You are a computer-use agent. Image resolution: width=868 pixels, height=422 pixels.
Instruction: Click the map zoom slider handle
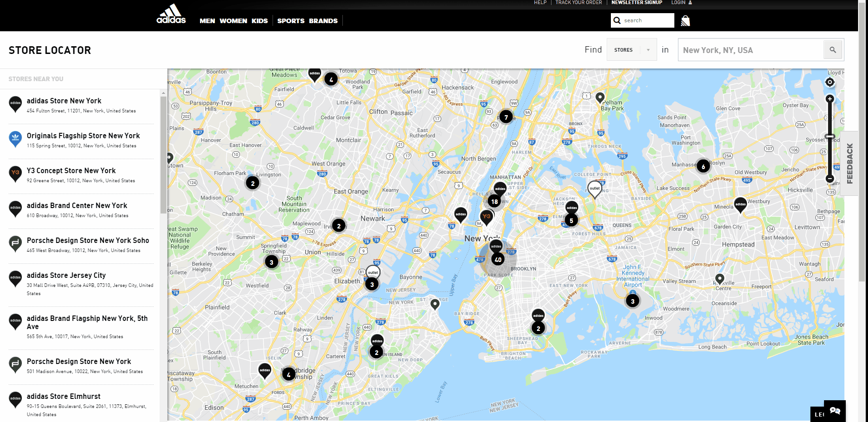[x=830, y=136]
